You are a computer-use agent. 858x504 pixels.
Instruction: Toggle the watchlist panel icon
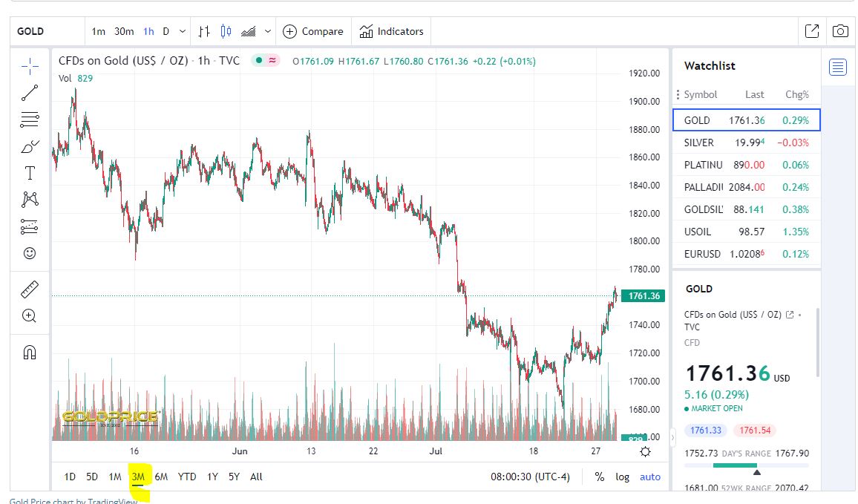pos(838,68)
